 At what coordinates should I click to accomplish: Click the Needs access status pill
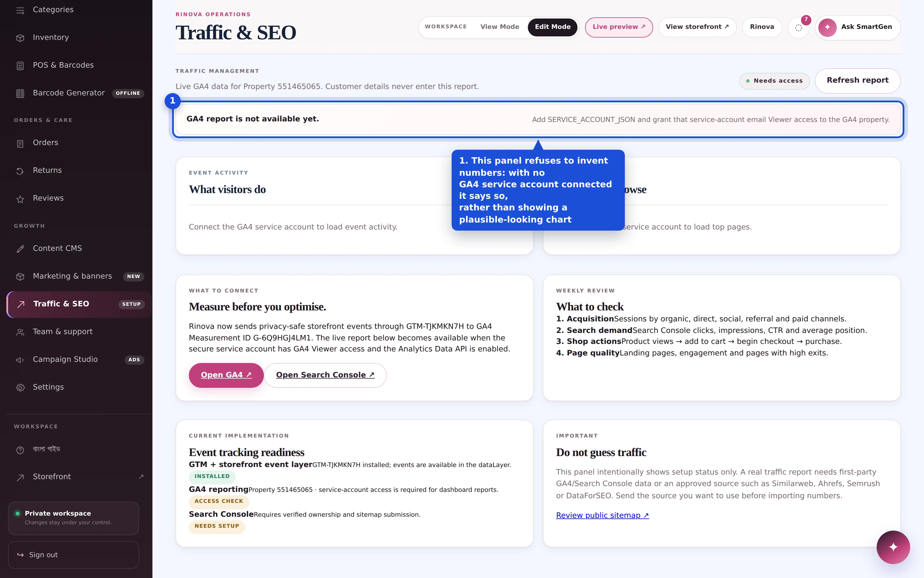[774, 81]
